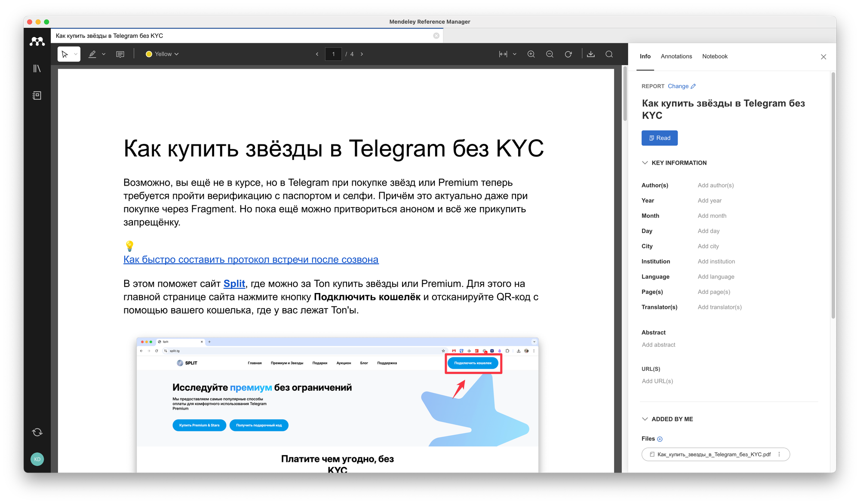Open the Notebook icon in the left sidebar
860x504 pixels.
point(37,95)
